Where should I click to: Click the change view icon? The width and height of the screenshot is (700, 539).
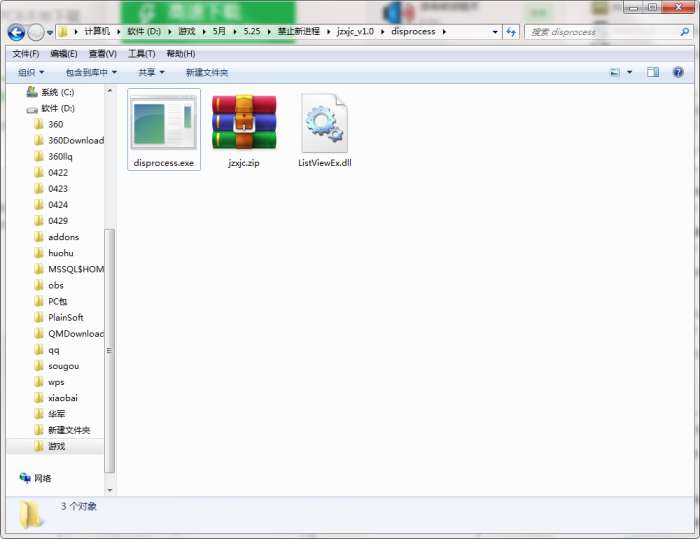615,72
